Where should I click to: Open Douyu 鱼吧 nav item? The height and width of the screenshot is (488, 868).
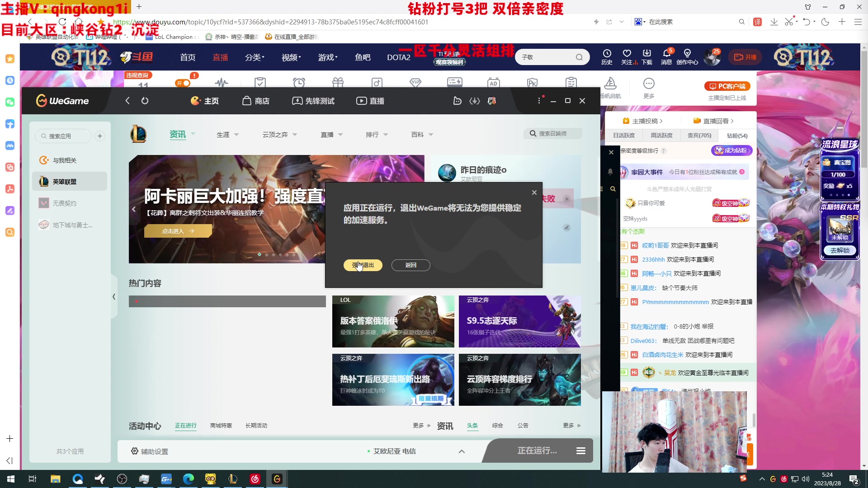click(363, 57)
